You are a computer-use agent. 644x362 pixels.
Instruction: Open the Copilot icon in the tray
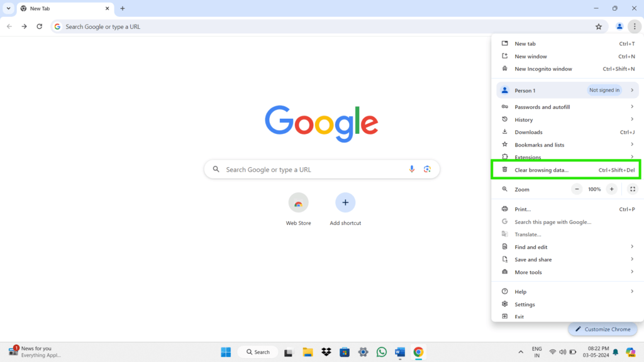[x=631, y=352]
